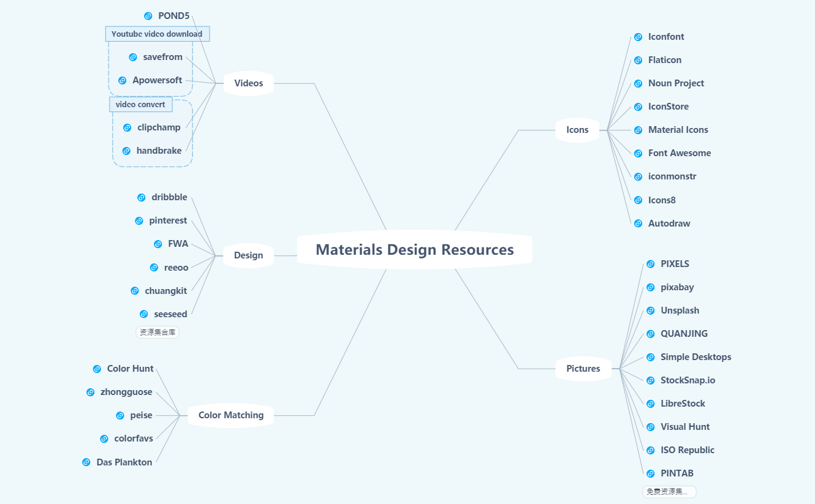The image size is (815, 504).
Task: Click the link icon beside FWA
Action: coord(158,244)
